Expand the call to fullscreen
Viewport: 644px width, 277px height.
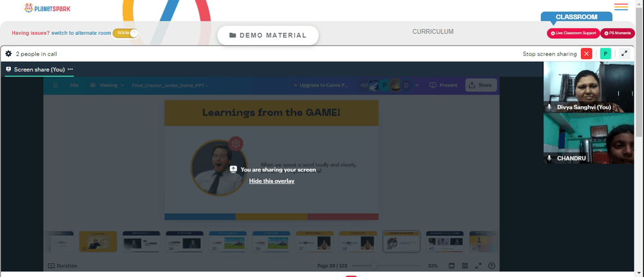point(624,54)
